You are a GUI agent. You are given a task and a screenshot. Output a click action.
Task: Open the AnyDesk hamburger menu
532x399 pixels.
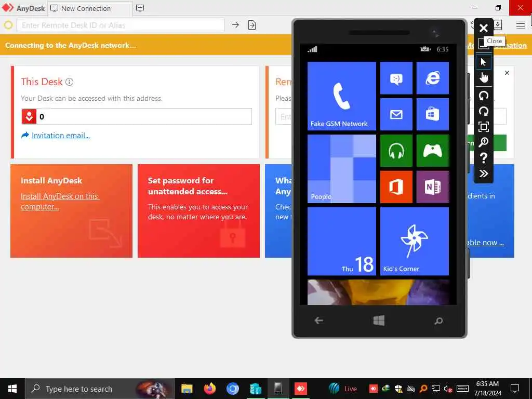coord(521,25)
